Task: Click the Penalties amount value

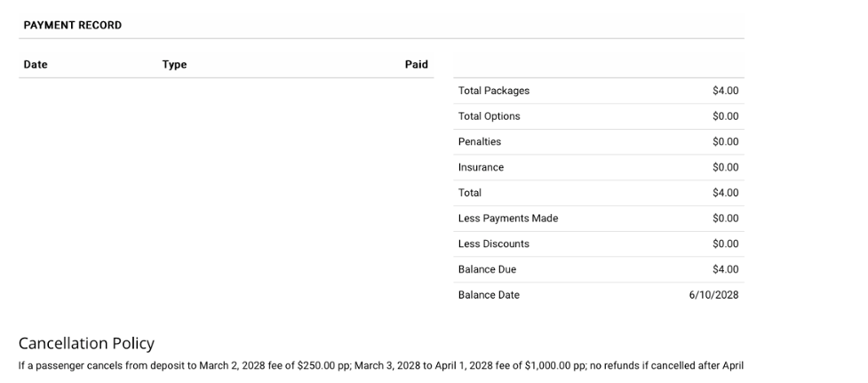Action: [725, 142]
